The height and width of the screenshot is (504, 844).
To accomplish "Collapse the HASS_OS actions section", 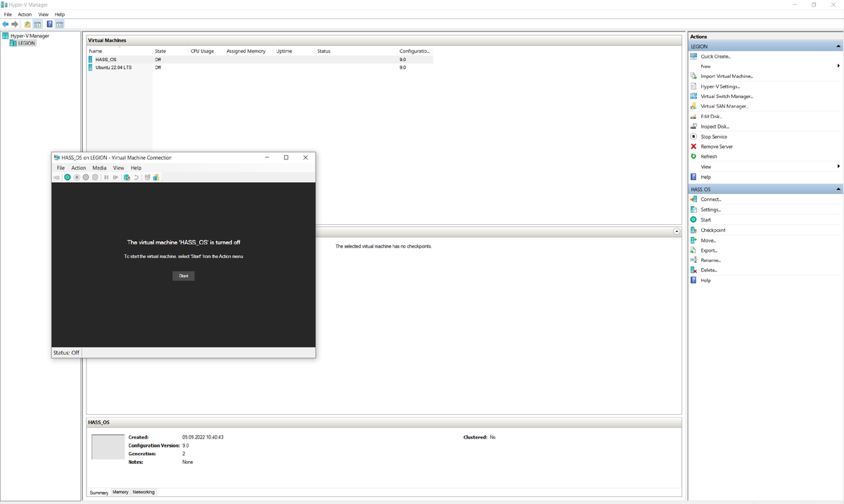I will tap(838, 189).
